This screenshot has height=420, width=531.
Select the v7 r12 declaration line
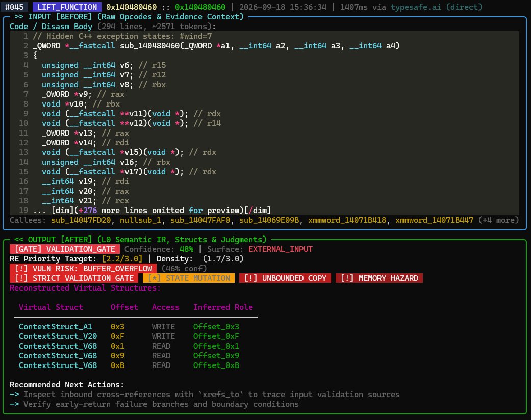pyautogui.click(x=104, y=75)
